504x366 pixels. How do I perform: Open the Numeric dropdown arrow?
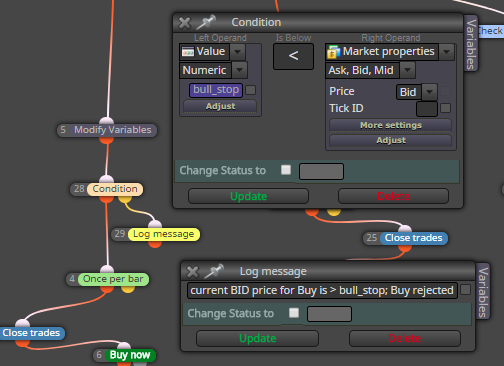tap(239, 70)
